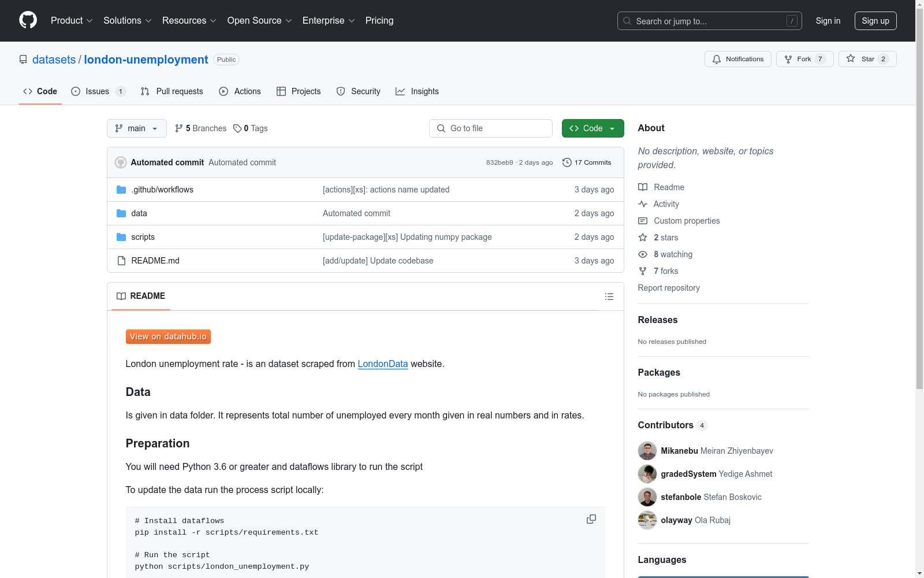Screen dimensions: 924x578
Task: Star the london-unemployment repository
Action: [867, 59]
